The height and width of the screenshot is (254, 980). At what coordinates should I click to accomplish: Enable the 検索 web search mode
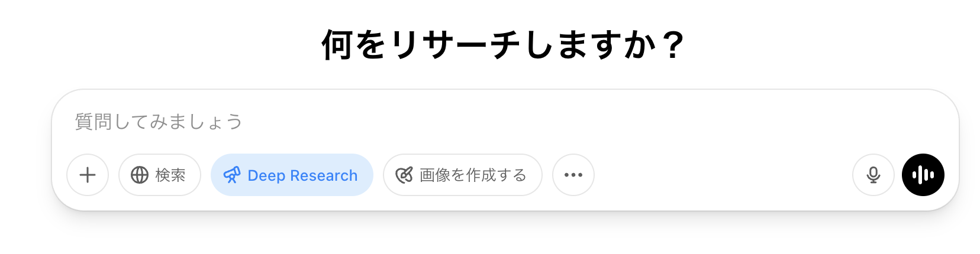[160, 175]
